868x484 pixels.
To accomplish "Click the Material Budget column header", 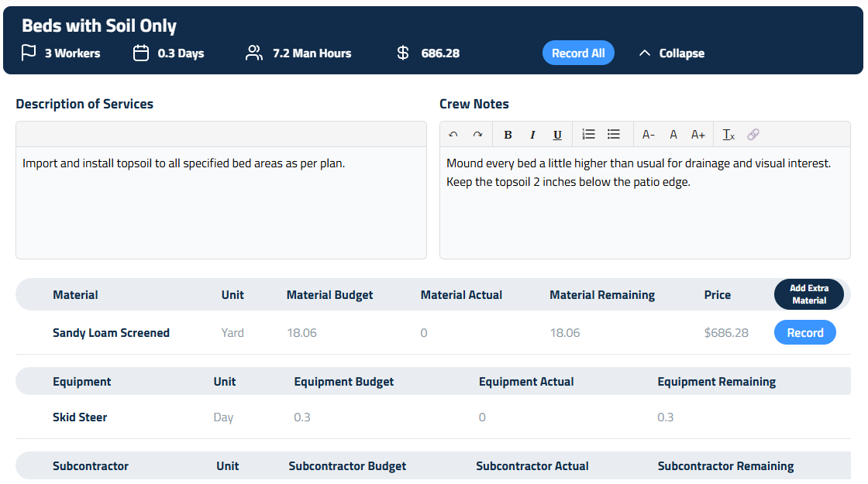I will (329, 295).
